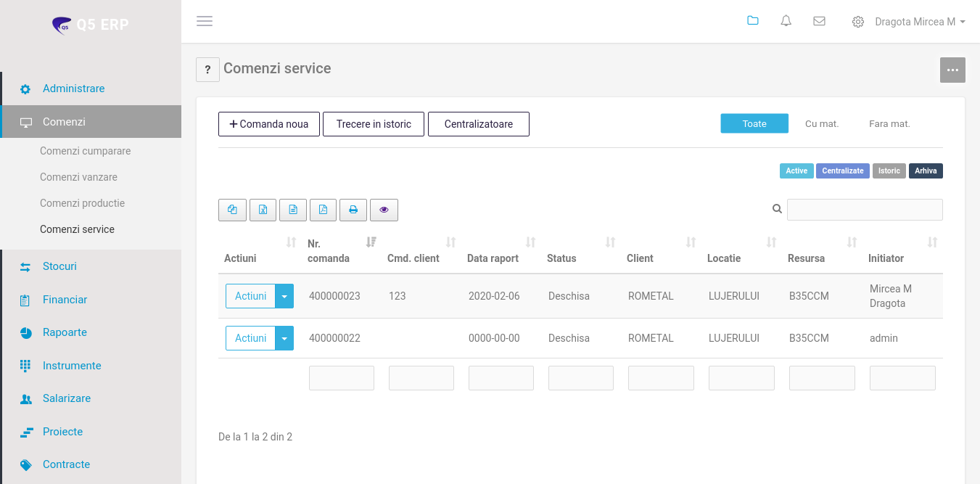This screenshot has width=980, height=484.
Task: Collapse sidebar with hamburger menu
Action: (205, 22)
